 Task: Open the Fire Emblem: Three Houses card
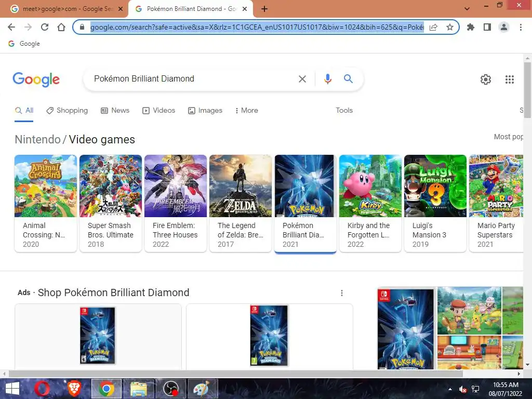(176, 203)
